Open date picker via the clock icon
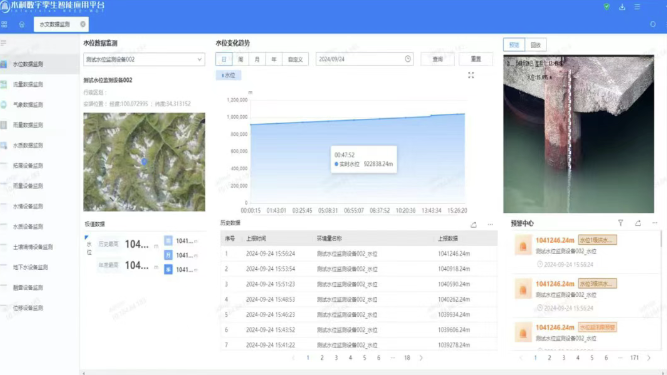This screenshot has height=375, width=667. (x=408, y=59)
